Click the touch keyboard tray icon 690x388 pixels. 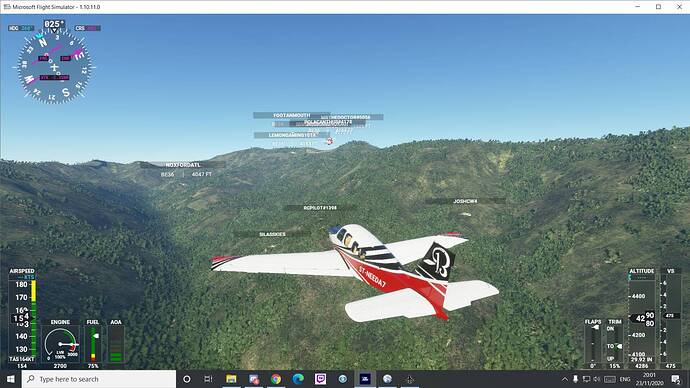(x=609, y=379)
